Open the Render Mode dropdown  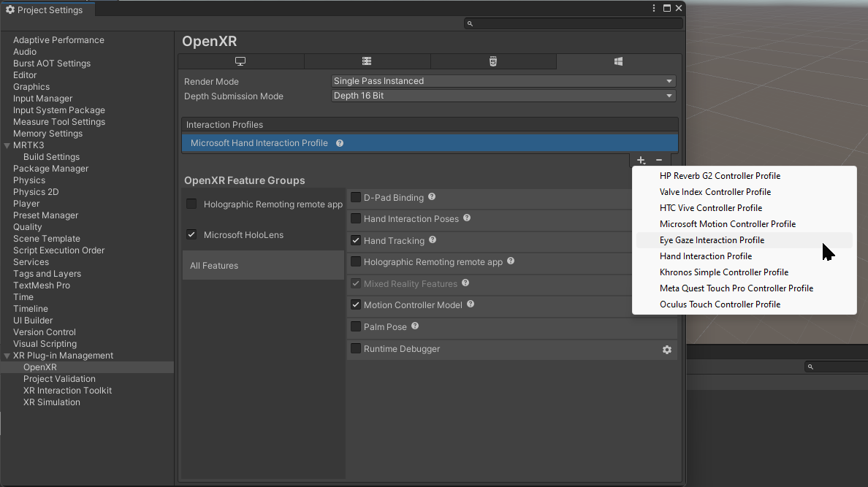point(503,81)
